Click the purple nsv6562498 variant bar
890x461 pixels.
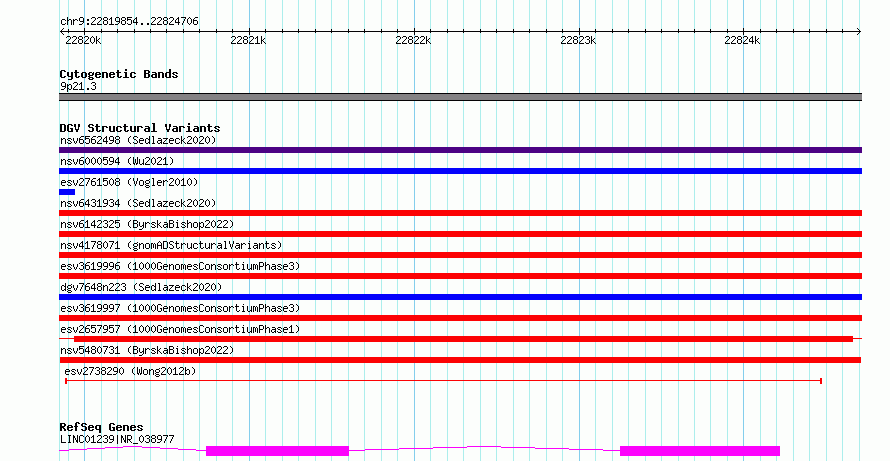coord(460,150)
